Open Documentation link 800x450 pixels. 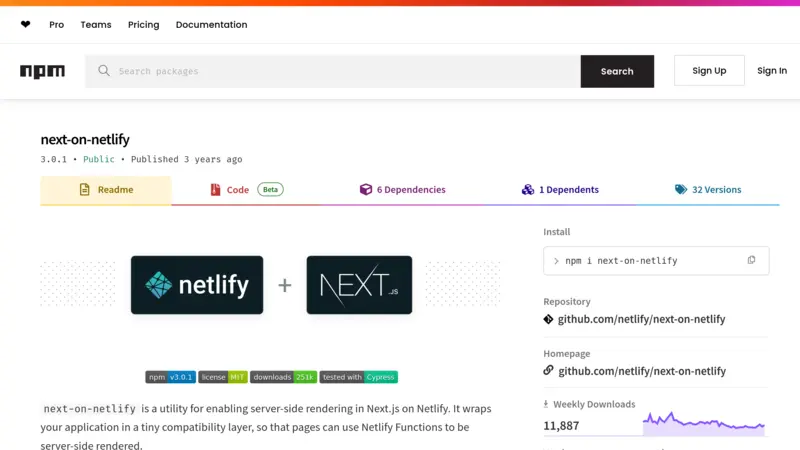click(211, 24)
